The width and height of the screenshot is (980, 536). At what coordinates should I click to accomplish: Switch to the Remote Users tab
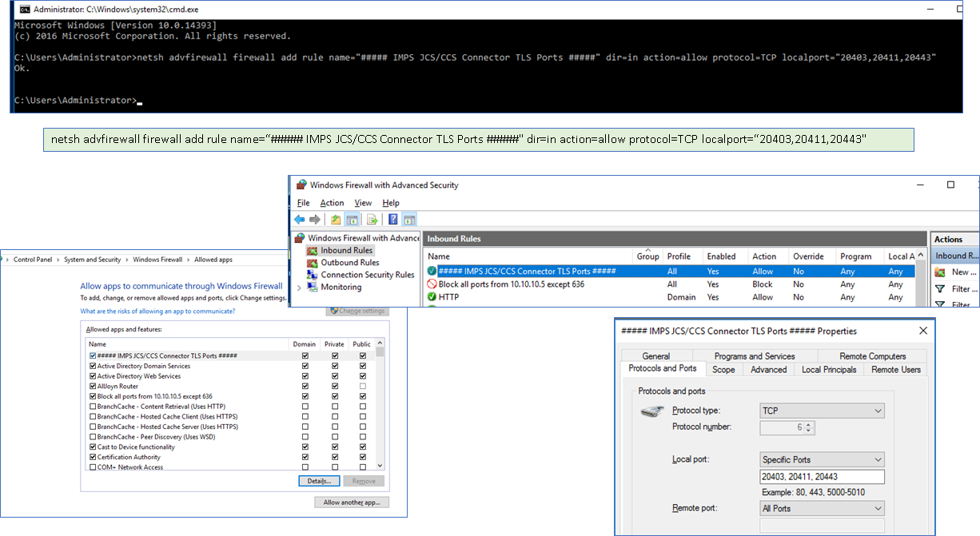point(896,370)
